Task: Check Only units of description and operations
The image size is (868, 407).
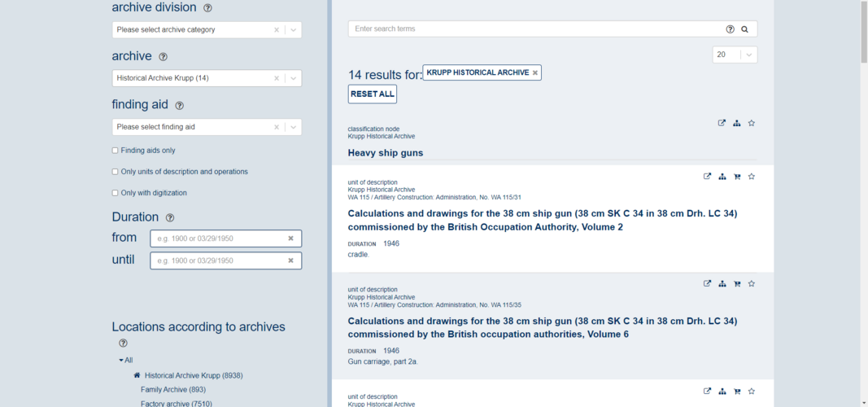Action: 116,172
